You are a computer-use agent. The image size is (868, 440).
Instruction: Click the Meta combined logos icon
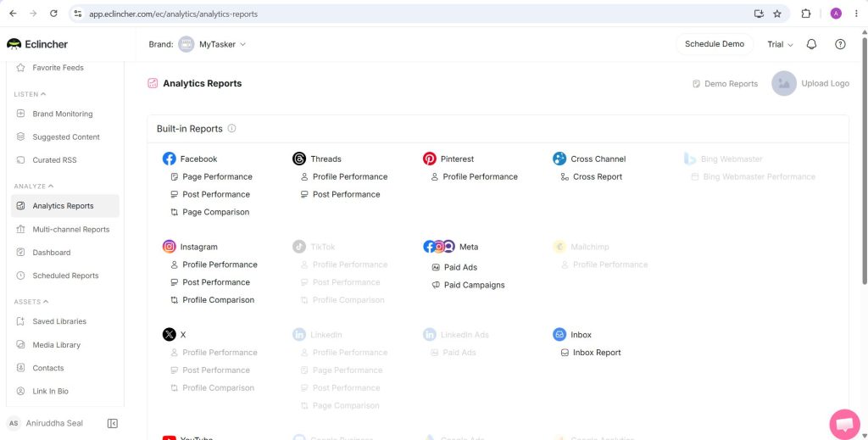pos(439,247)
